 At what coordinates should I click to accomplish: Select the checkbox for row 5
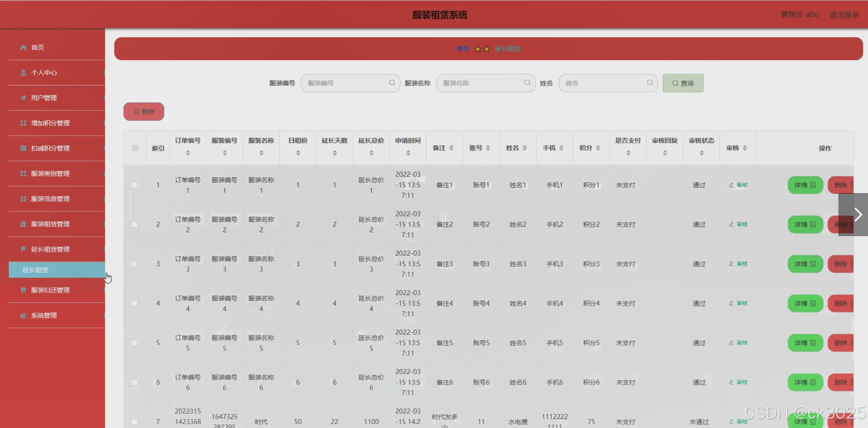pos(134,343)
